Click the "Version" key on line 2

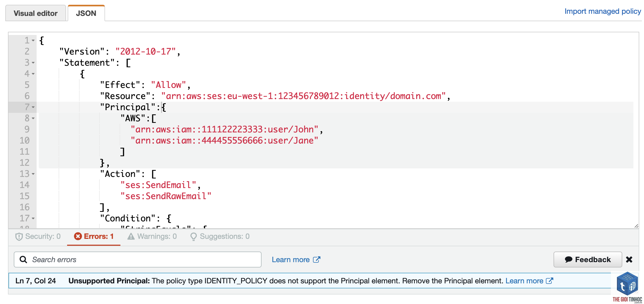pyautogui.click(x=82, y=52)
